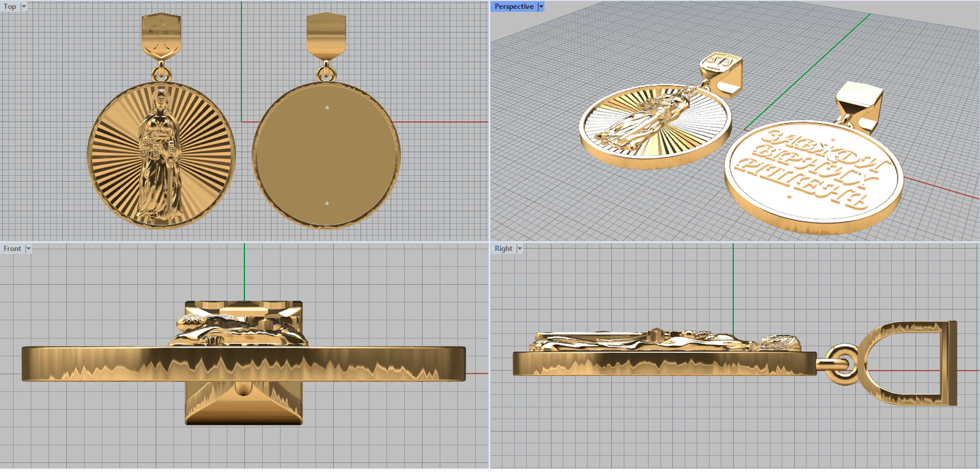
Task: Select the bail loop in Right view
Action: click(908, 363)
